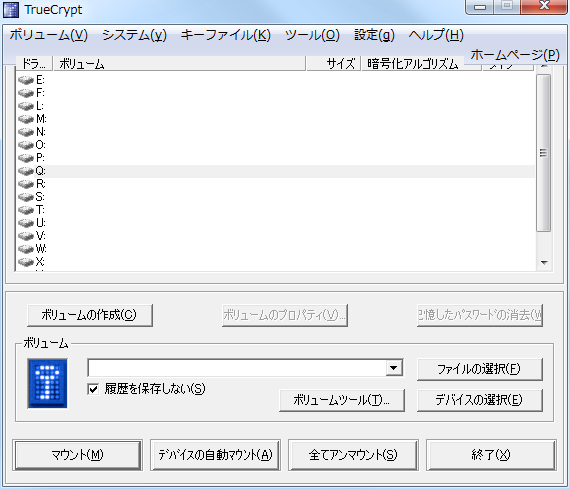The width and height of the screenshot is (570, 489).
Task: Click the マウント(M) button
Action: [77, 455]
